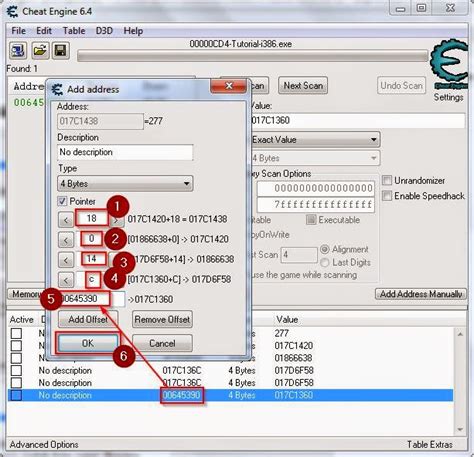The image size is (474, 457).
Task: Click the Active column header
Action: coord(21,319)
